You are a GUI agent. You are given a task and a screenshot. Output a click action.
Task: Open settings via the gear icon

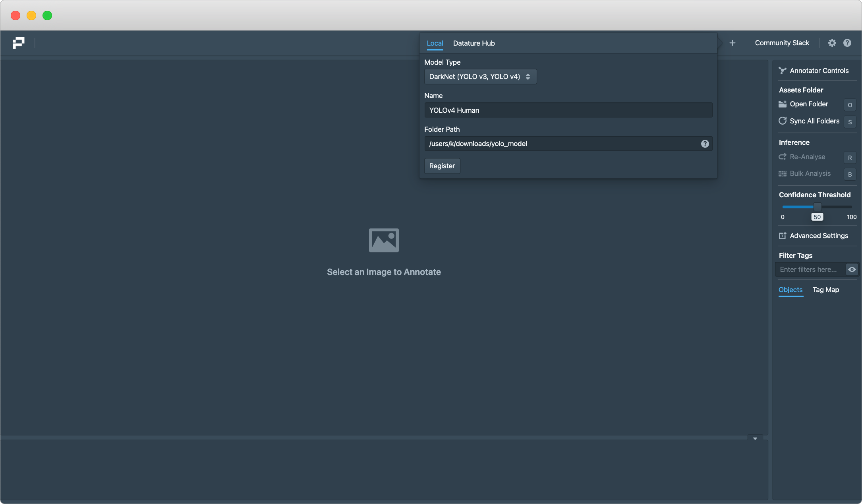(x=832, y=43)
